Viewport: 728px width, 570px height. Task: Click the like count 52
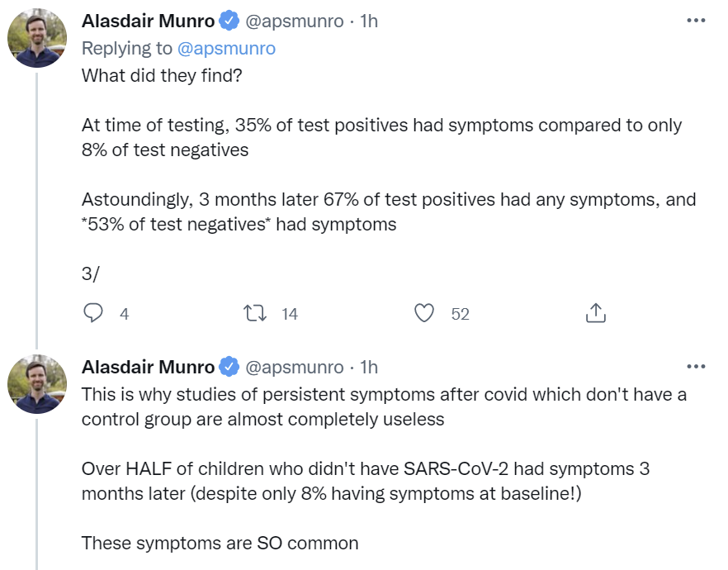tap(460, 314)
